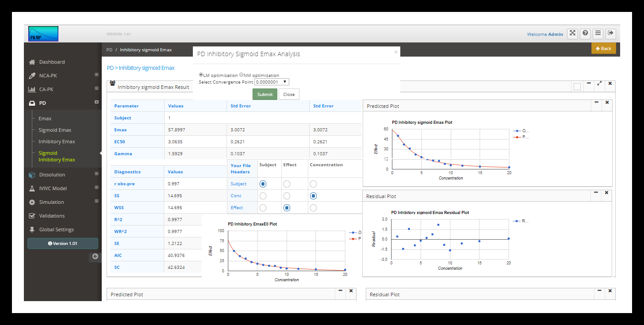Minimize the Predicted Plot panel
Screen dimensions: 644x325
coord(596,103)
